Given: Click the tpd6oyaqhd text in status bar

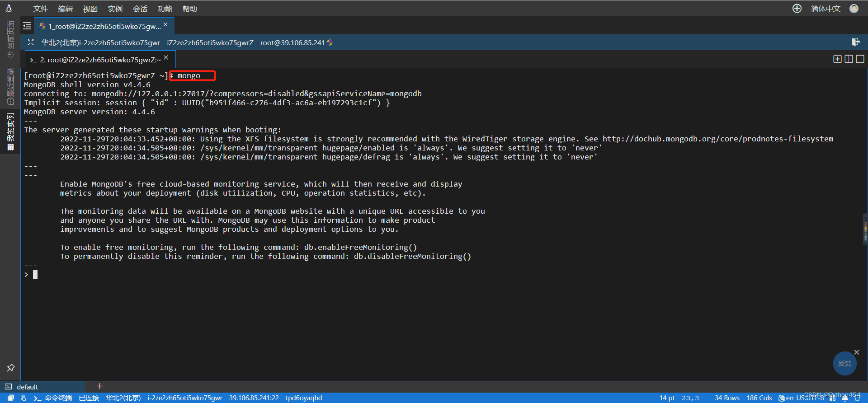Looking at the screenshot, I should 304,398.
